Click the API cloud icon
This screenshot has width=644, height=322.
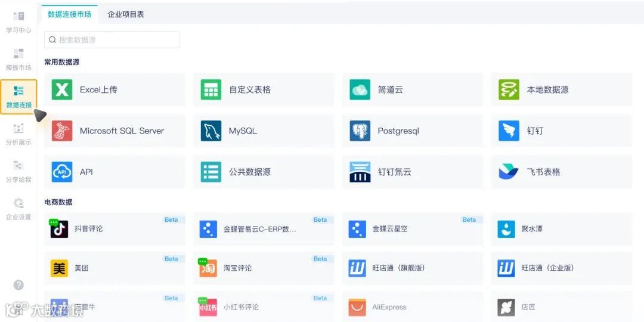point(62,172)
